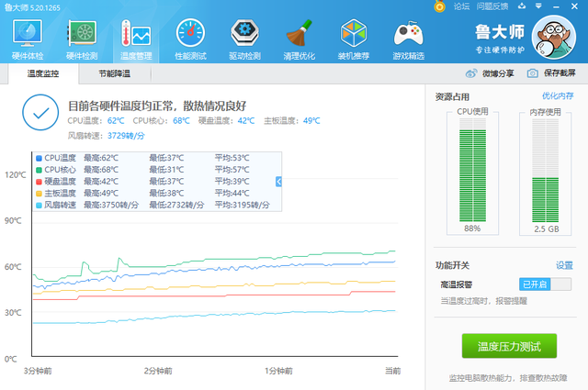Click 优化内存 optimize memory link

(558, 96)
